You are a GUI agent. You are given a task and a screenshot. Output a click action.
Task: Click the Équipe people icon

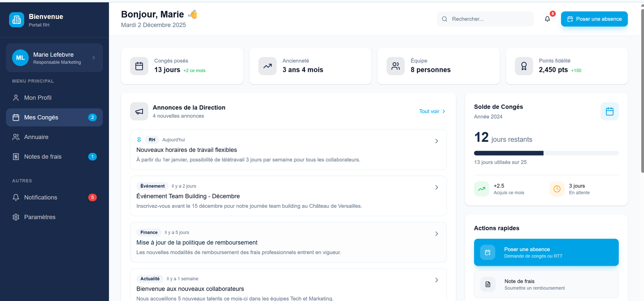396,66
